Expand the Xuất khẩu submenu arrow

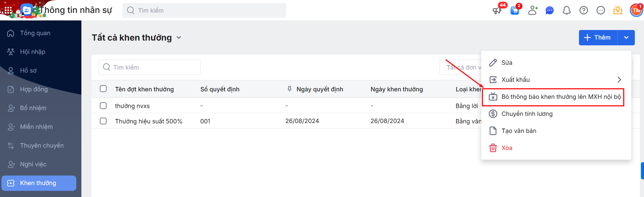pos(619,80)
